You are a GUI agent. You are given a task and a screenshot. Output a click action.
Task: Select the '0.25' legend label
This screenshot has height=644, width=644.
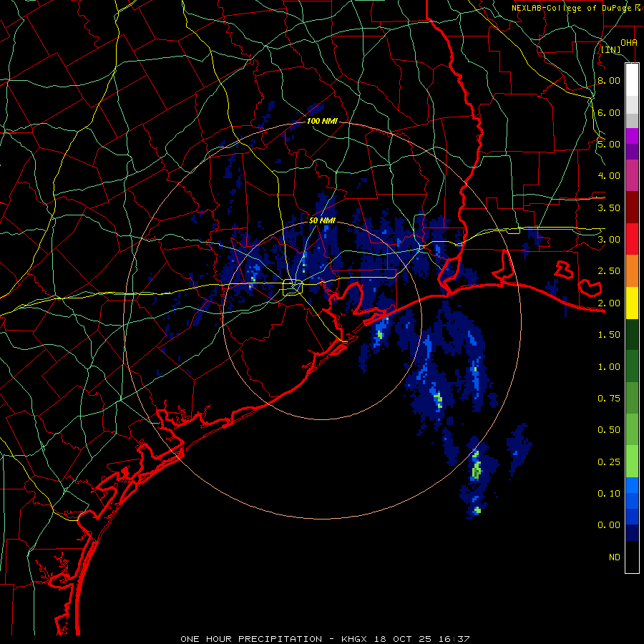pos(609,462)
